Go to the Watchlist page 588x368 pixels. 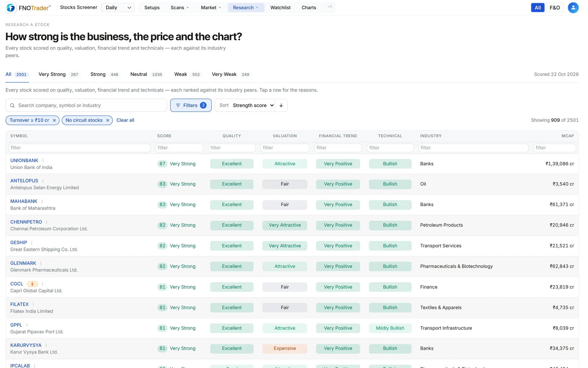tap(280, 8)
